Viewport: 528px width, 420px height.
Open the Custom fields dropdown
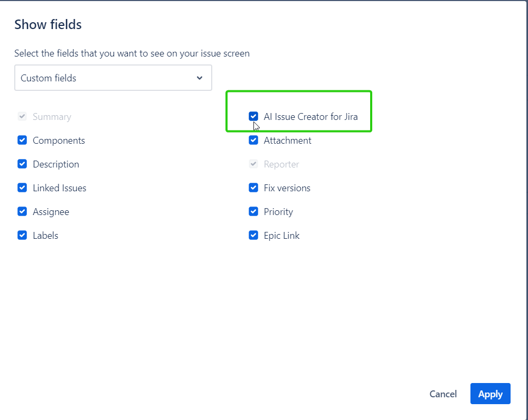[x=112, y=78]
